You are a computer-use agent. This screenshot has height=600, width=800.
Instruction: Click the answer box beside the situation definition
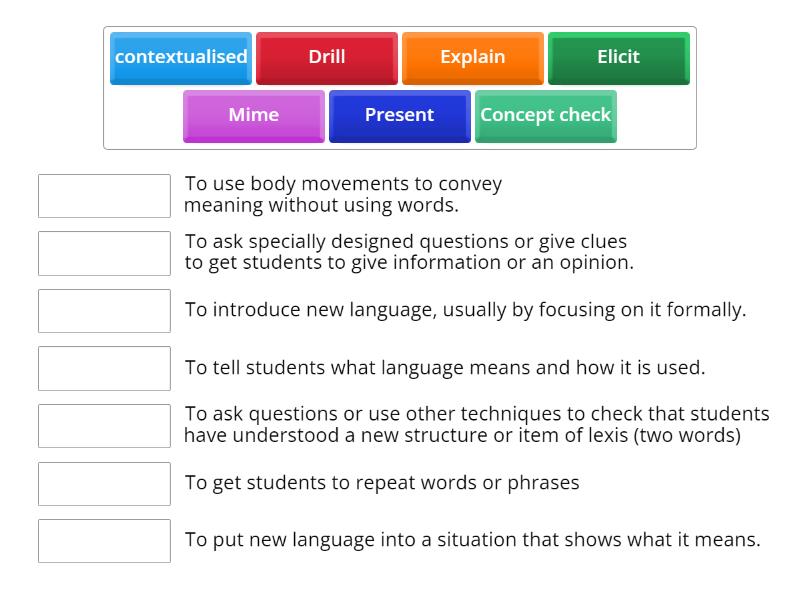tap(104, 541)
